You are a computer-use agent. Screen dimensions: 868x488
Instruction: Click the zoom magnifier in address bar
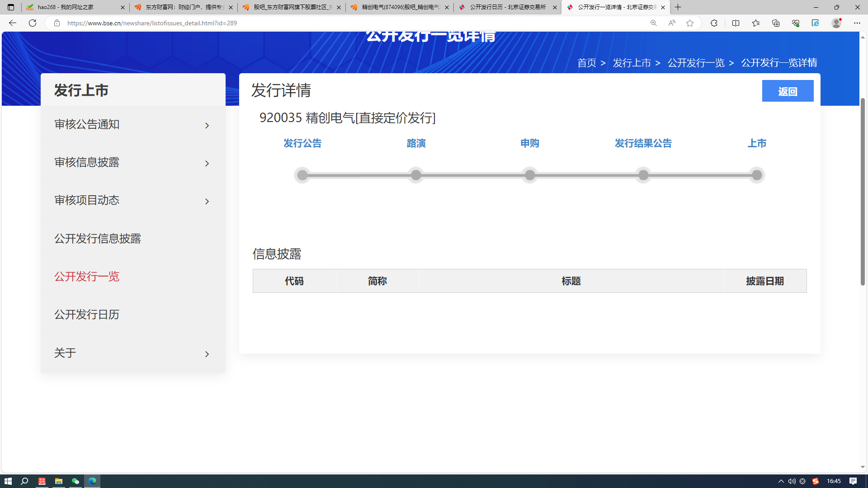(x=653, y=23)
